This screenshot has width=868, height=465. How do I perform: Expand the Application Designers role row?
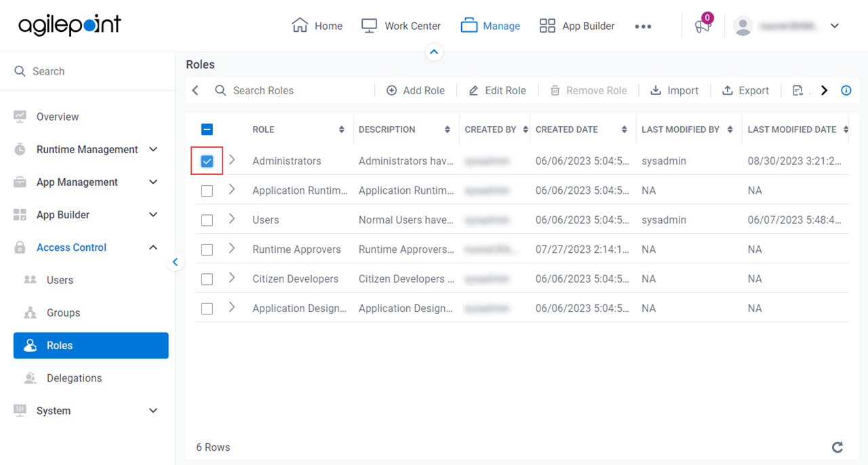click(232, 307)
